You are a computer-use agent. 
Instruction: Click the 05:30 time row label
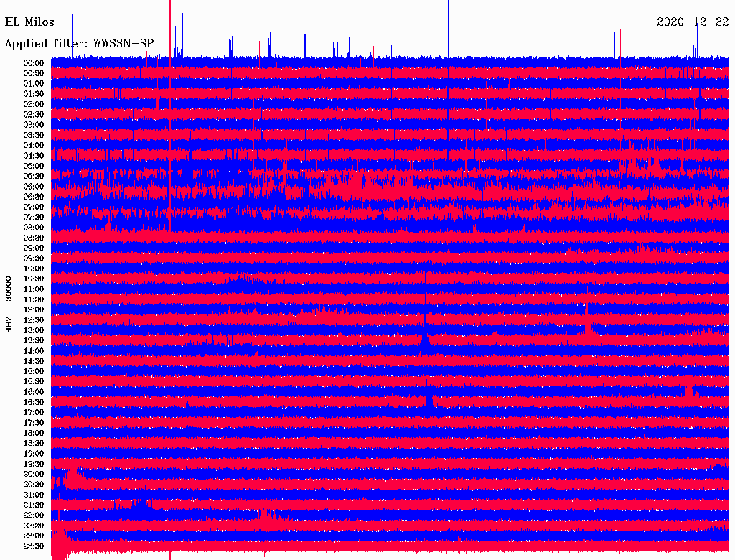tap(34, 176)
